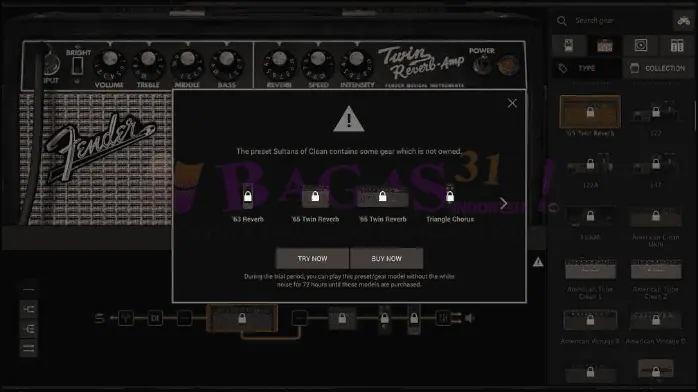Choose the single-line chain routing layout

point(28,290)
